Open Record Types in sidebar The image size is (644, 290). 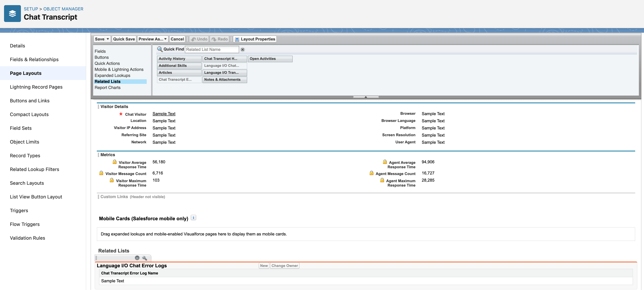[x=25, y=155]
